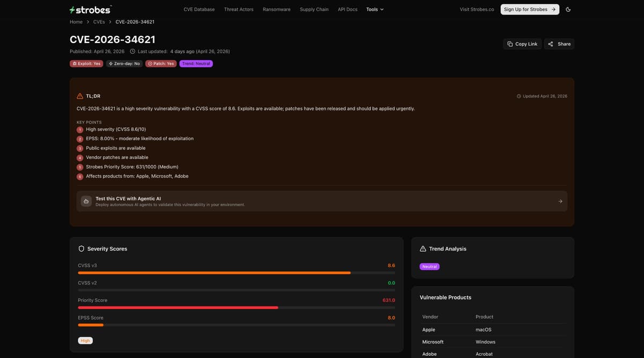Click key point number 1 badge
Viewport: 644px width, 358px height.
(x=80, y=129)
